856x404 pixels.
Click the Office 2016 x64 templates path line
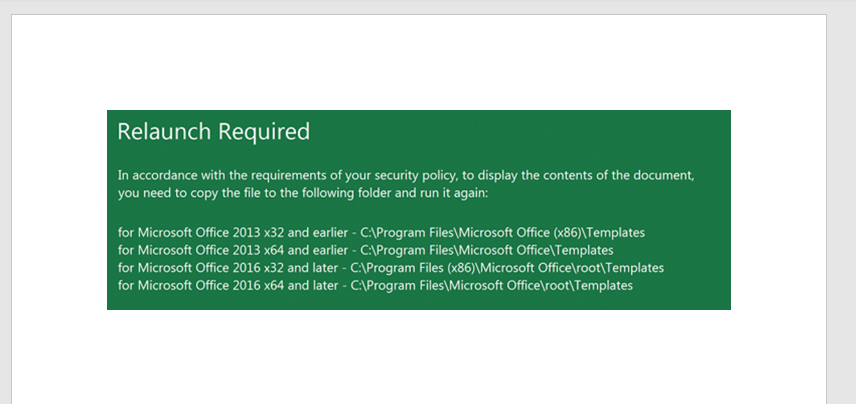click(x=376, y=286)
